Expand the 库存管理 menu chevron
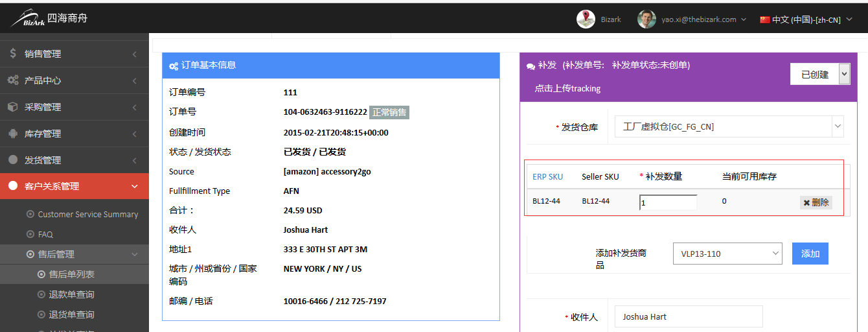The height and width of the screenshot is (332, 868). [134, 134]
